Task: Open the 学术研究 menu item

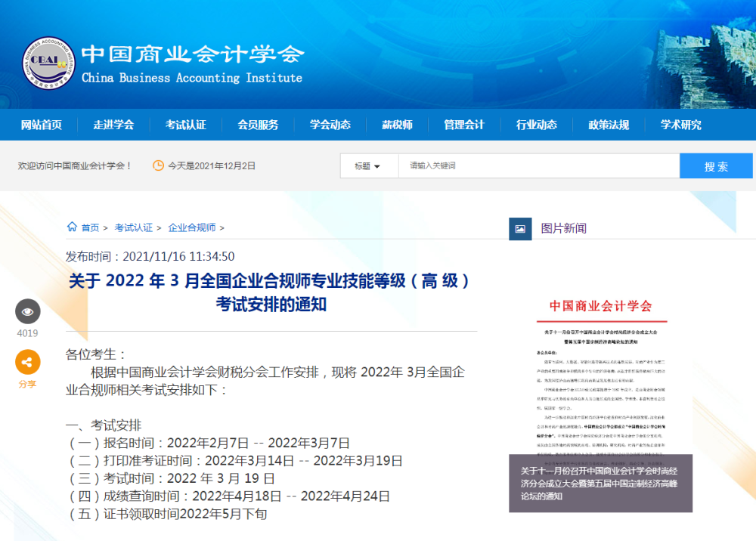Action: 681,125
